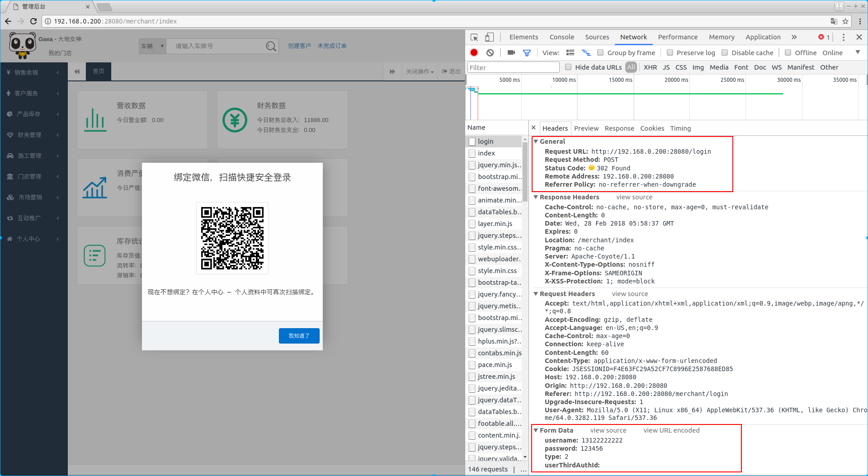Click the translate page icon in address bar
The height and width of the screenshot is (476, 868).
click(834, 21)
